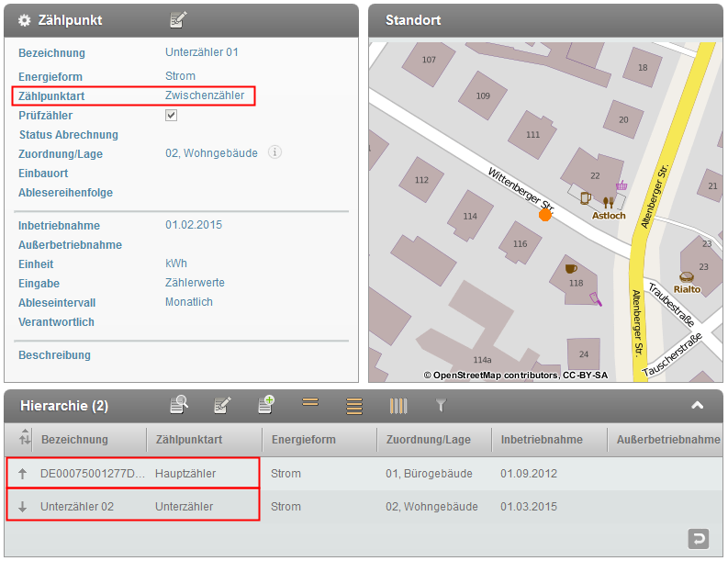Open the search/detail view icon in Hierarchie toolbar

click(x=179, y=405)
